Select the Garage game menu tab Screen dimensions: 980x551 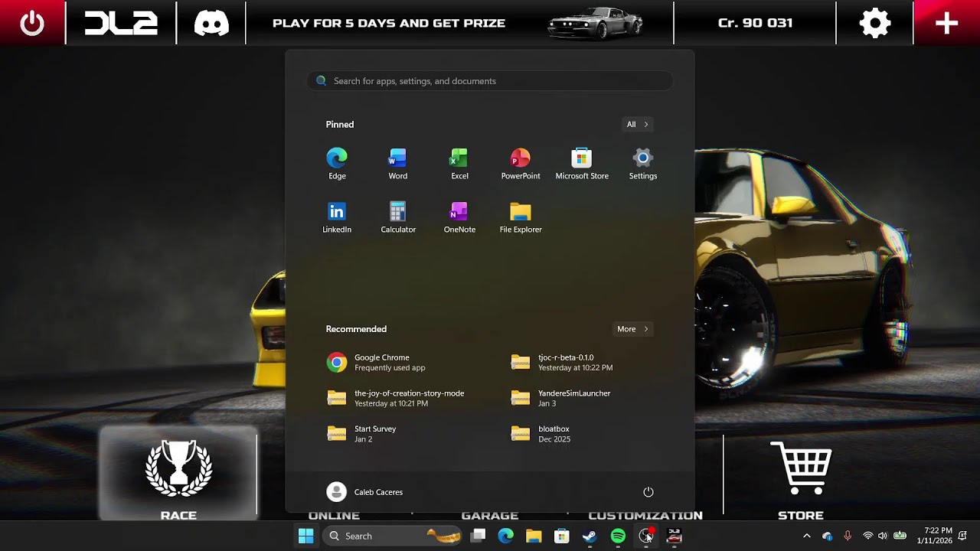click(490, 516)
